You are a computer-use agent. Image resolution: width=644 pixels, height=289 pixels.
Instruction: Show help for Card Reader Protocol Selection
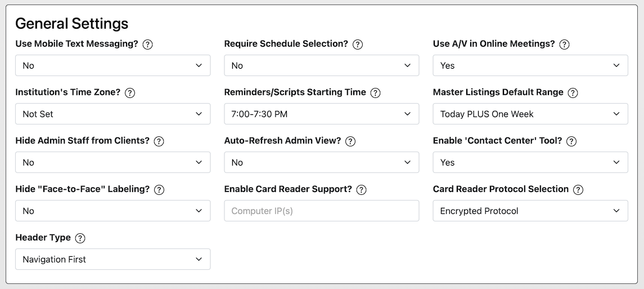tap(578, 190)
